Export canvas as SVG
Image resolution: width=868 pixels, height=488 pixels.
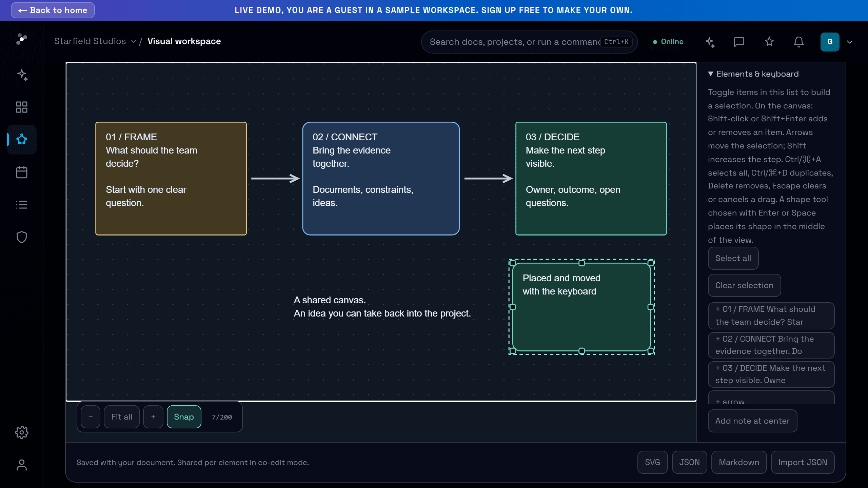pyautogui.click(x=652, y=462)
